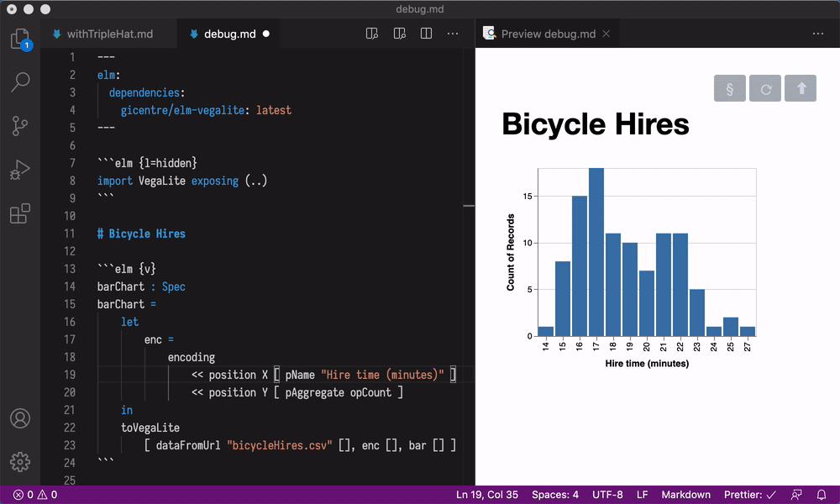Click the Count of Records axis title
Image resolution: width=840 pixels, height=504 pixels.
(x=511, y=252)
